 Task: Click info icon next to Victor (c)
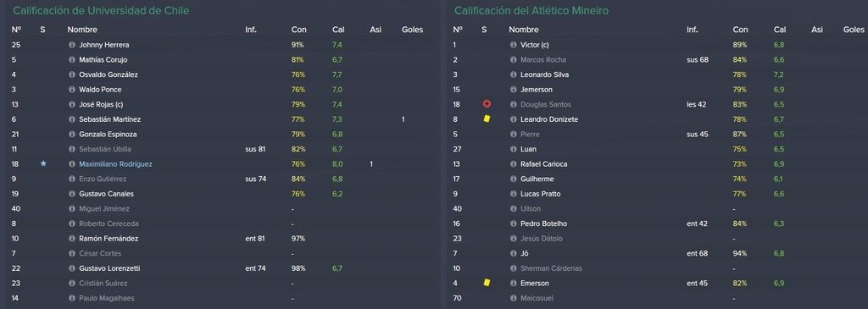pyautogui.click(x=513, y=45)
